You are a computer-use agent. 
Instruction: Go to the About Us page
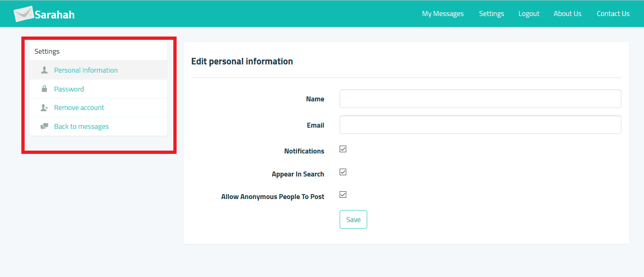tap(568, 14)
